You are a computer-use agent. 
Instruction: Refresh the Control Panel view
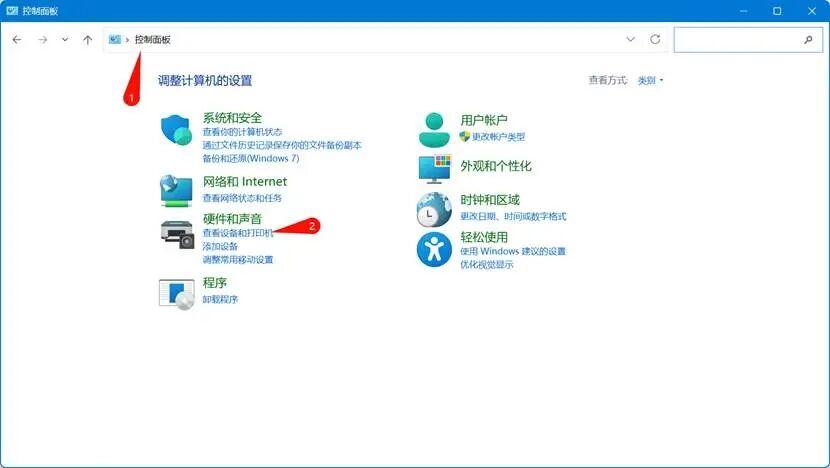click(x=655, y=39)
